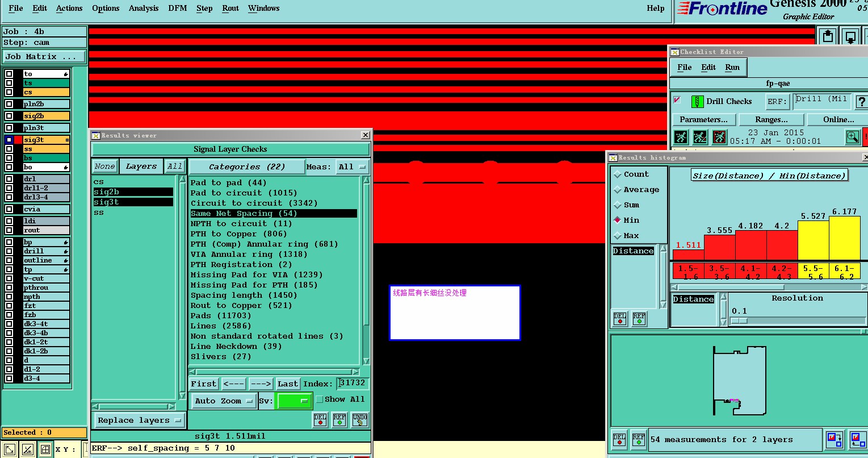
Task: Click the Index input field
Action: click(x=353, y=384)
